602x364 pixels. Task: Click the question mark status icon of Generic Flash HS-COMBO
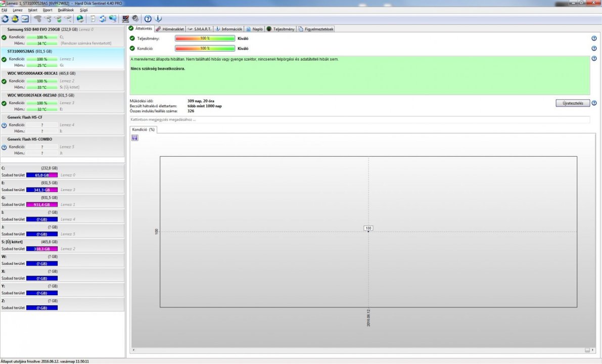click(x=4, y=147)
